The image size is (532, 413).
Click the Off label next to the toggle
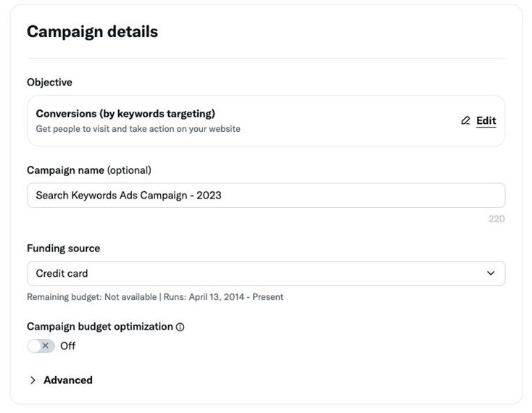coord(67,346)
